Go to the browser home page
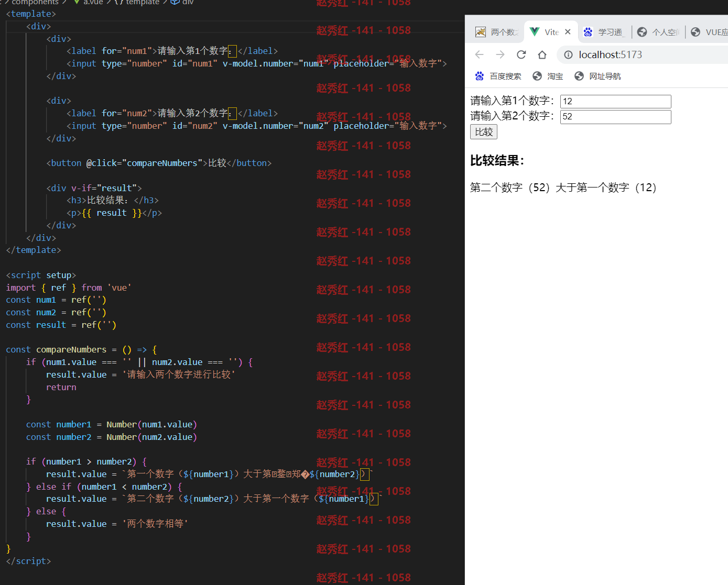Viewport: 728px width, 585px height. point(542,54)
